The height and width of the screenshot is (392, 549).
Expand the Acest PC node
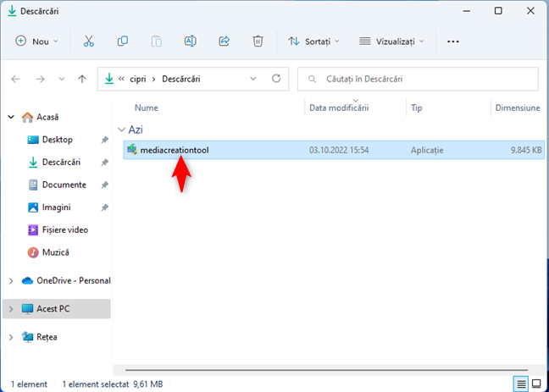tap(11, 309)
